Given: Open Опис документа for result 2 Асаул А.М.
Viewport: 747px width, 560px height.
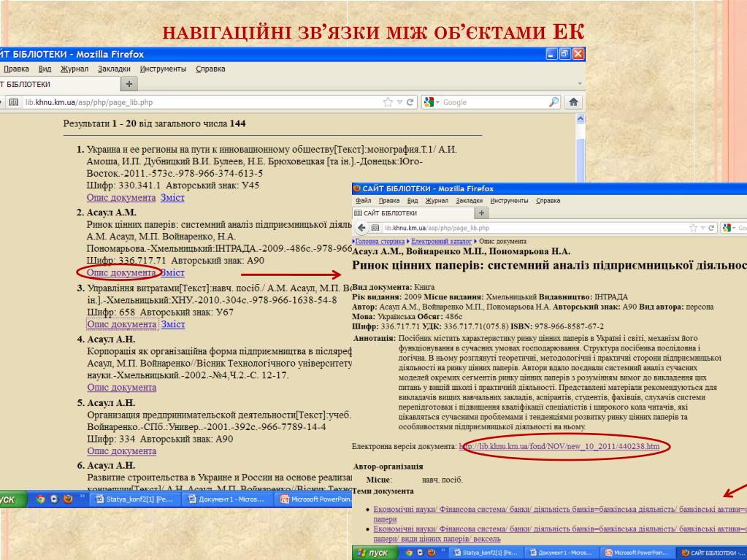Looking at the screenshot, I should [121, 272].
